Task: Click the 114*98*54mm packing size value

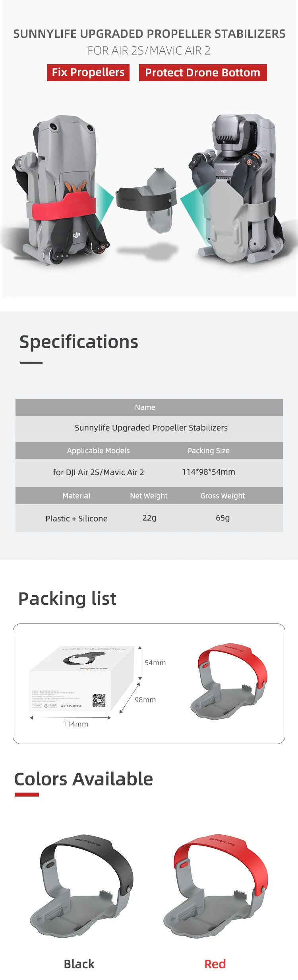Action: click(x=208, y=472)
